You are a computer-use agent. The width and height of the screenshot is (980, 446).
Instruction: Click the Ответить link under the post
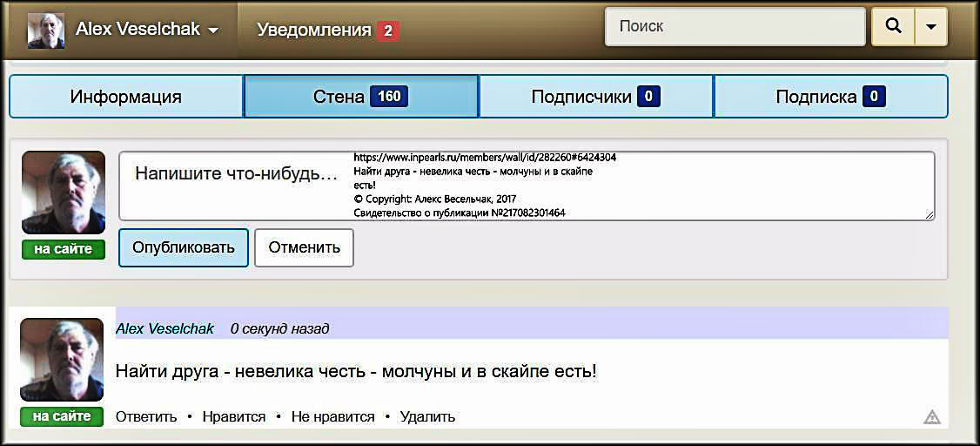[x=146, y=416]
